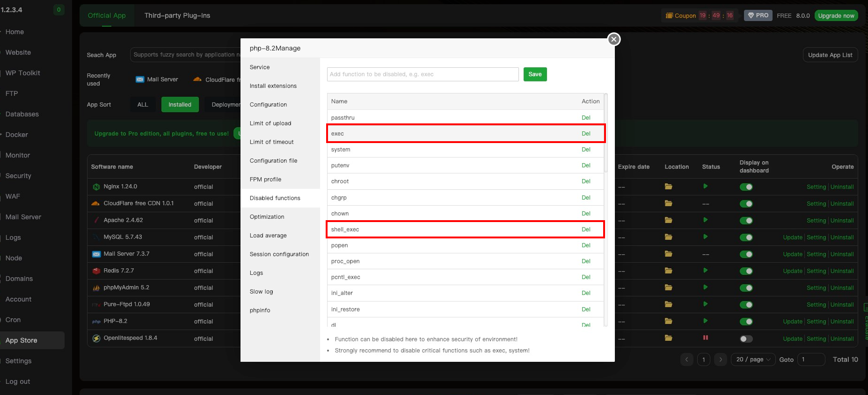Enable Openlitespeed display on dashboard switch

click(746, 339)
